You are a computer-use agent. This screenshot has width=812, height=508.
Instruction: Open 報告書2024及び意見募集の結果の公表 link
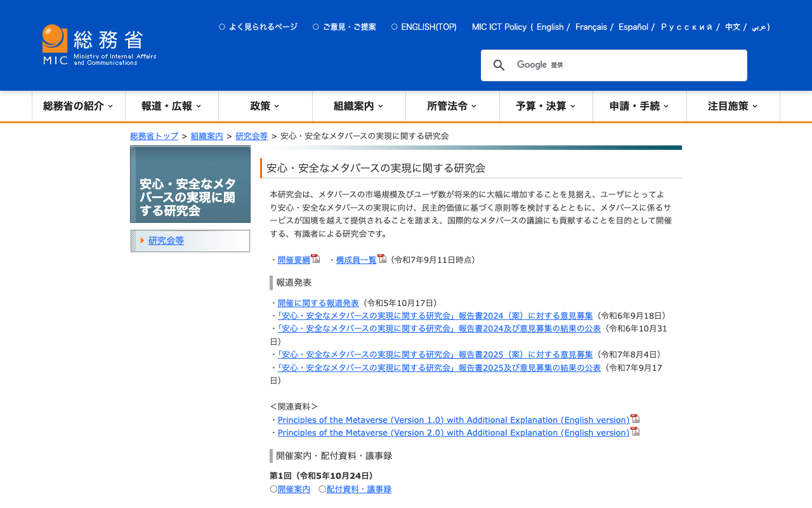pos(439,328)
